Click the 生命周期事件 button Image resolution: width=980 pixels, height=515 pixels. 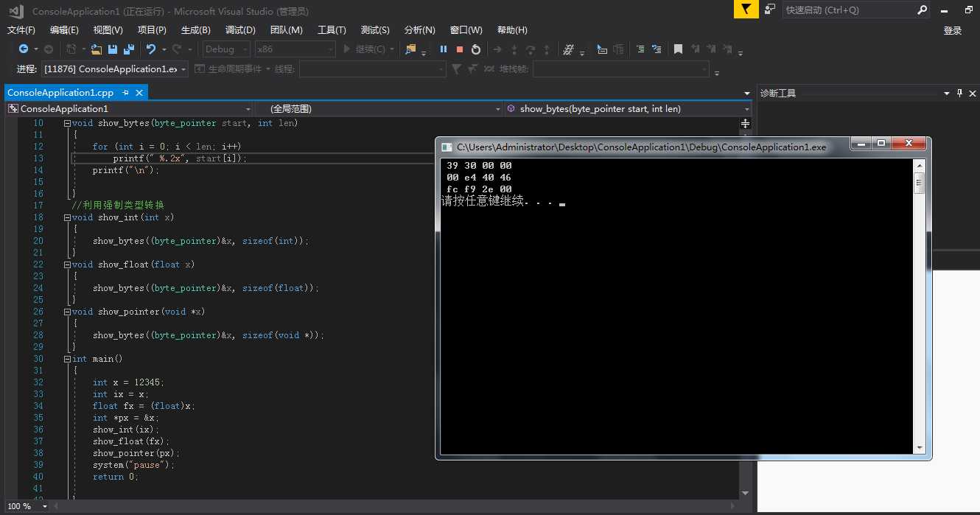click(x=228, y=69)
